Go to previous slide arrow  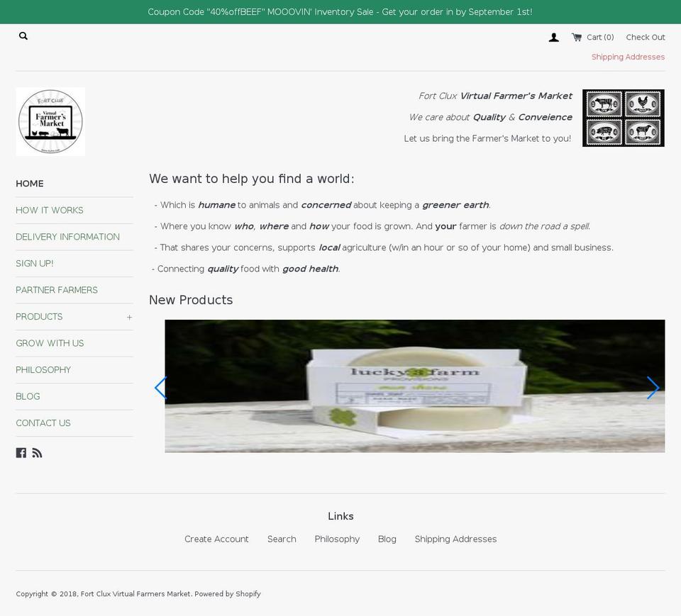[161, 388]
